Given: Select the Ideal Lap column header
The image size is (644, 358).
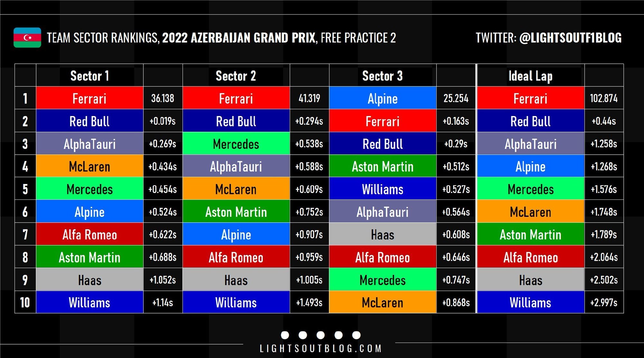Looking at the screenshot, I should click(531, 76).
